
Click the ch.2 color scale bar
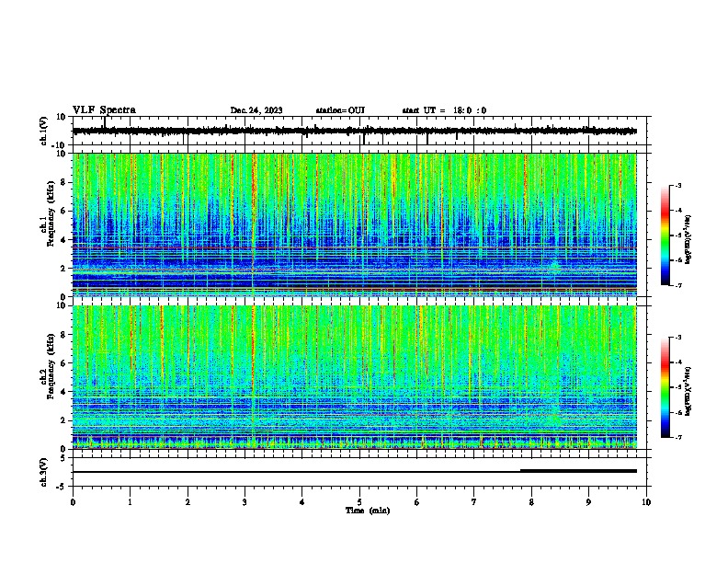click(x=665, y=387)
